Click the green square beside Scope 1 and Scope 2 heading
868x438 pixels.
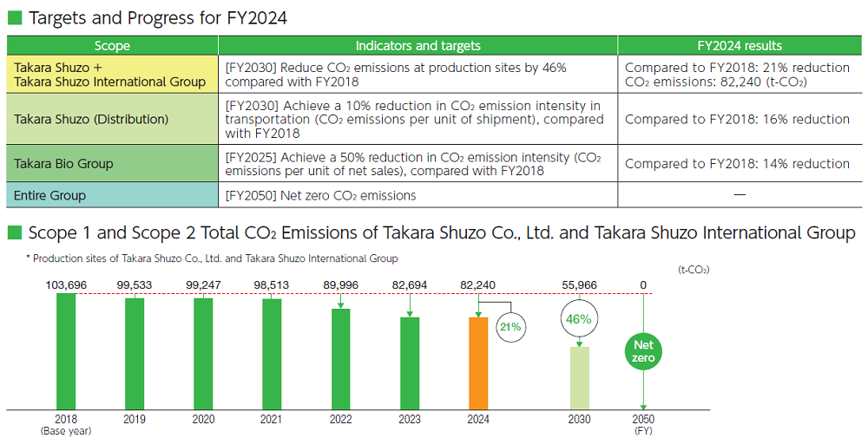pos(13,232)
